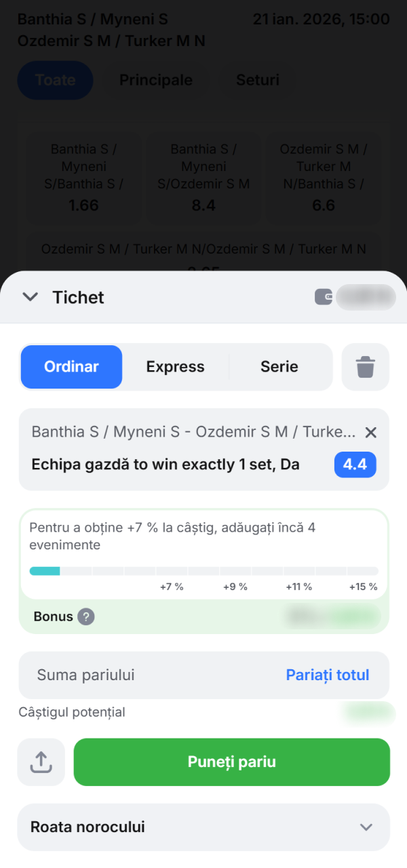This screenshot has height=868, width=407.
Task: Click the Pariați totul link
Action: click(x=328, y=675)
